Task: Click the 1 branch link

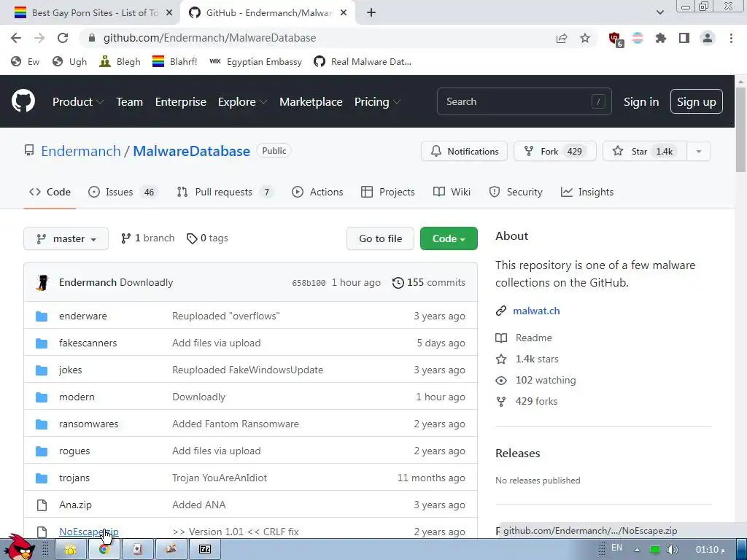Action: (x=147, y=238)
